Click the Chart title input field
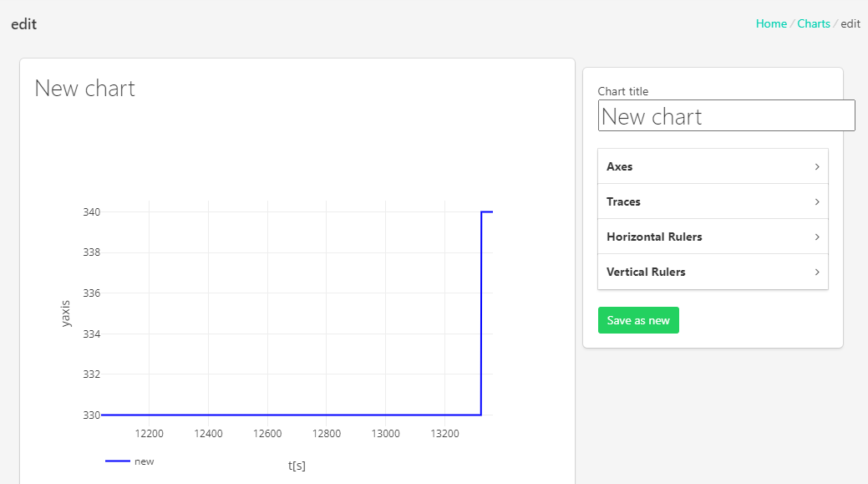This screenshot has width=868, height=484. pos(726,115)
